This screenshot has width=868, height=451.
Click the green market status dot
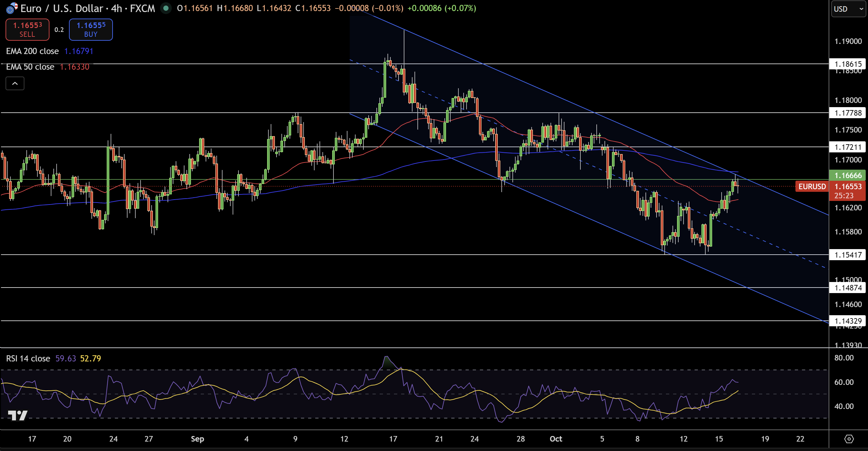pos(166,8)
